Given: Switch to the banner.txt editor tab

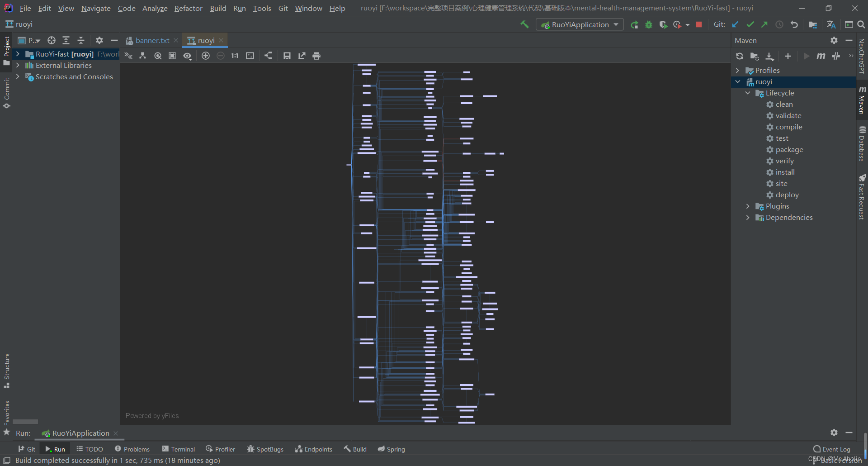Looking at the screenshot, I should click(152, 40).
